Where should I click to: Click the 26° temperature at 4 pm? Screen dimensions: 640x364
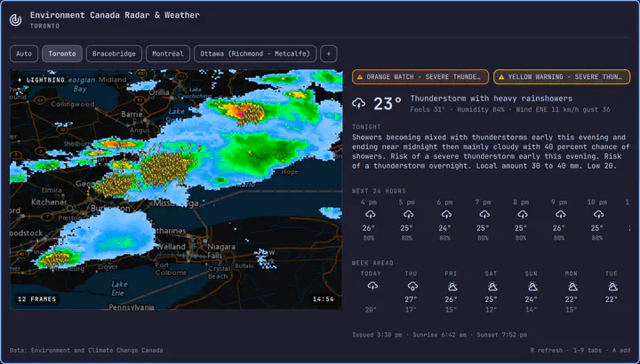click(369, 228)
